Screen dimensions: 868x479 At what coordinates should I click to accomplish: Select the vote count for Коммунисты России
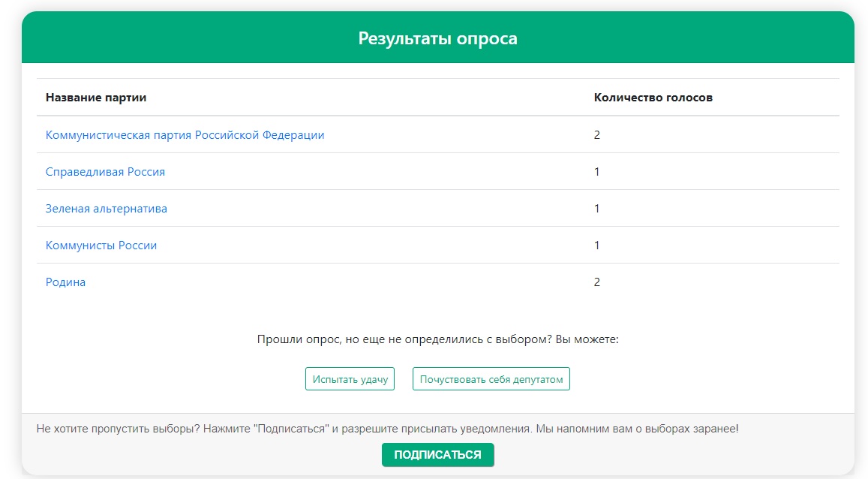click(596, 246)
